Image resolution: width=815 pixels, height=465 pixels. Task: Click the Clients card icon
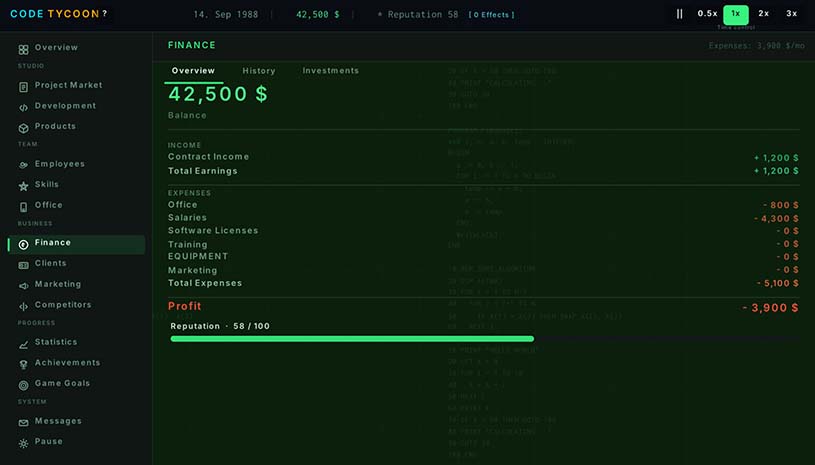[x=23, y=265]
